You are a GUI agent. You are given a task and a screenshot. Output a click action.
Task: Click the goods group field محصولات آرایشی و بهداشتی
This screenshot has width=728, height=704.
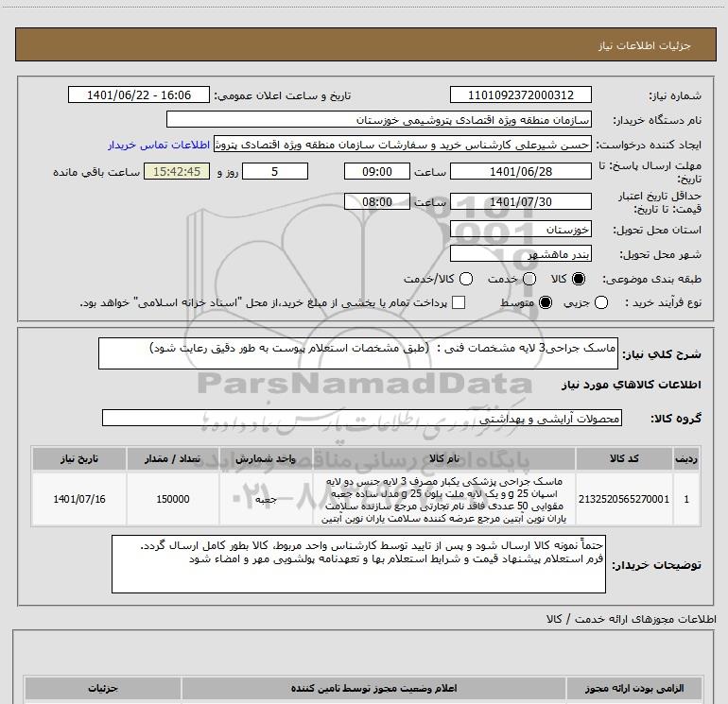pyautogui.click(x=362, y=418)
